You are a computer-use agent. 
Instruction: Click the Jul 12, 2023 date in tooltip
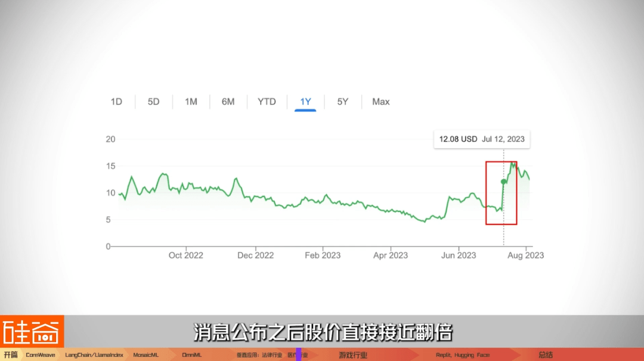point(503,139)
